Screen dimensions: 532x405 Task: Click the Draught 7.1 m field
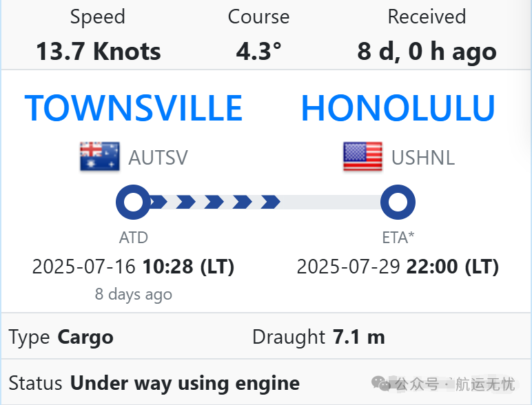(318, 337)
